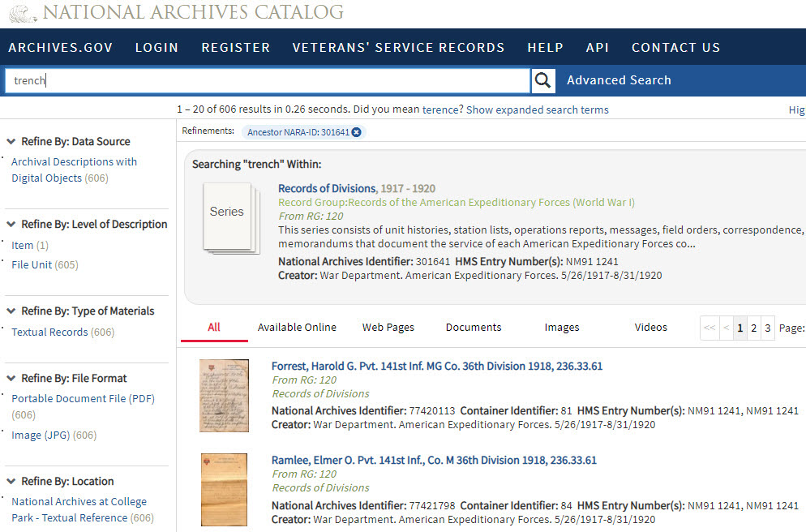The width and height of the screenshot is (806, 532).
Task: Switch to the Images tab
Action: pyautogui.click(x=562, y=328)
